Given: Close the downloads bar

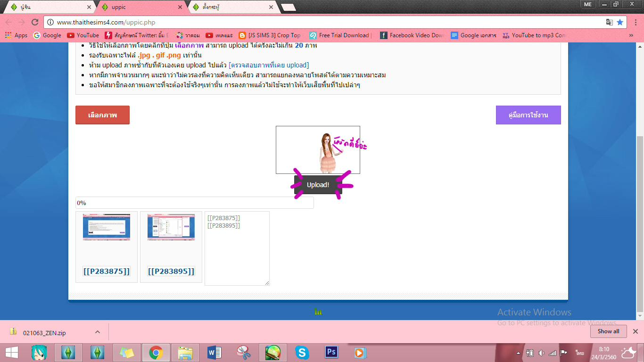Looking at the screenshot, I should click(635, 331).
